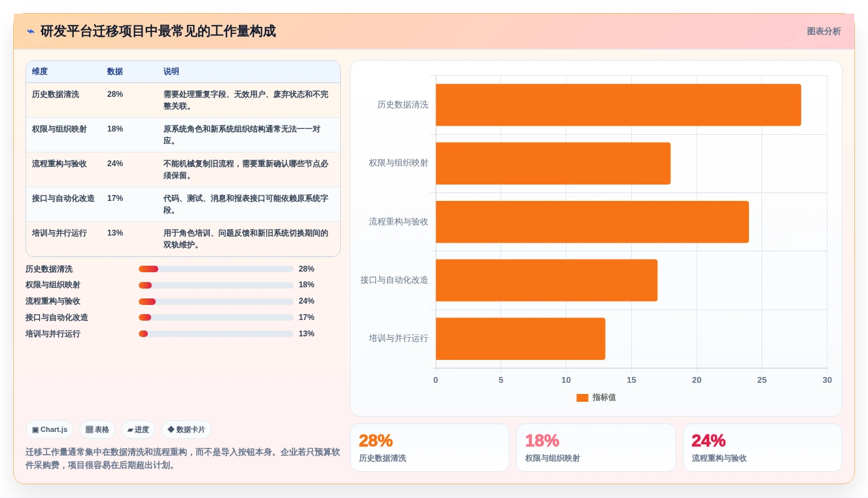Click the 权限与组织映射 table row name
Viewport: 868px width, 498px height.
point(60,129)
